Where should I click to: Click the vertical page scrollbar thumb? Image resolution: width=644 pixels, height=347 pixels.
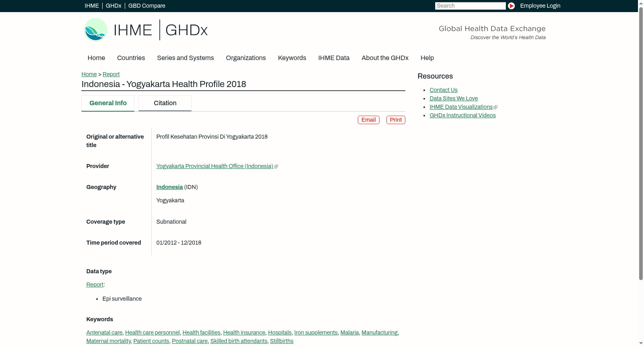641,143
